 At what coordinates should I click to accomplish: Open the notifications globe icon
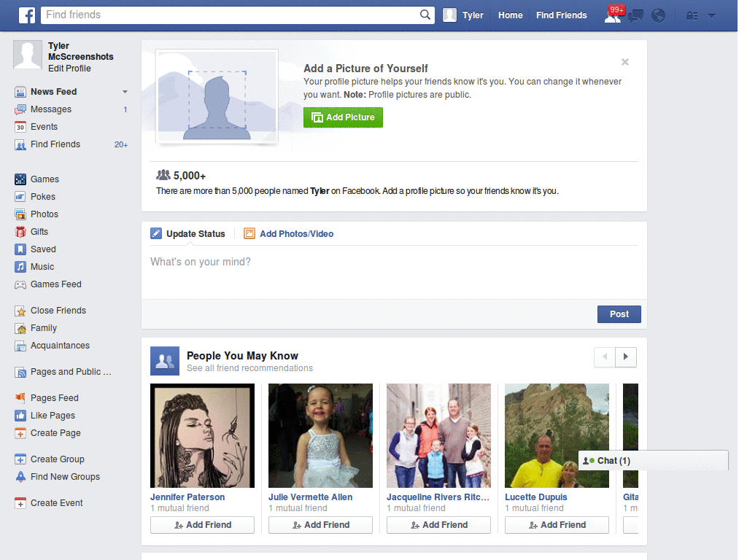coord(659,16)
